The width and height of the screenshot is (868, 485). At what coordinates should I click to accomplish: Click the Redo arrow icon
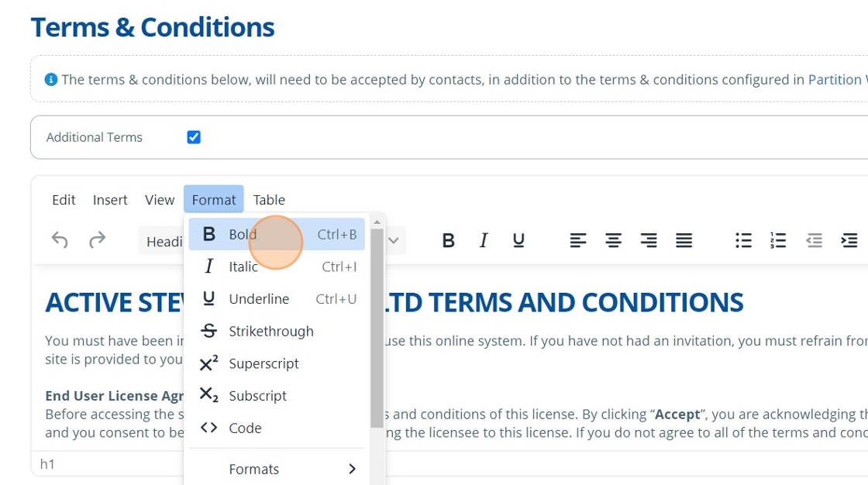click(x=97, y=240)
